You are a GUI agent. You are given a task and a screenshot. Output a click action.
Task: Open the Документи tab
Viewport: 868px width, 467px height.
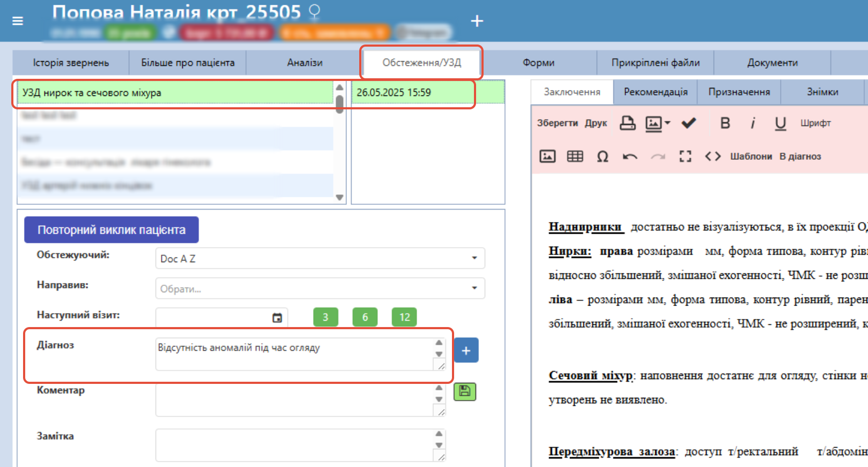[x=773, y=63]
